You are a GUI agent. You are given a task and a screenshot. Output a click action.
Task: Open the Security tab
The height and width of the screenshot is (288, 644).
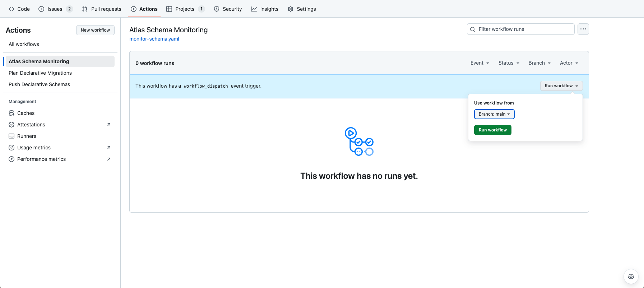228,9
